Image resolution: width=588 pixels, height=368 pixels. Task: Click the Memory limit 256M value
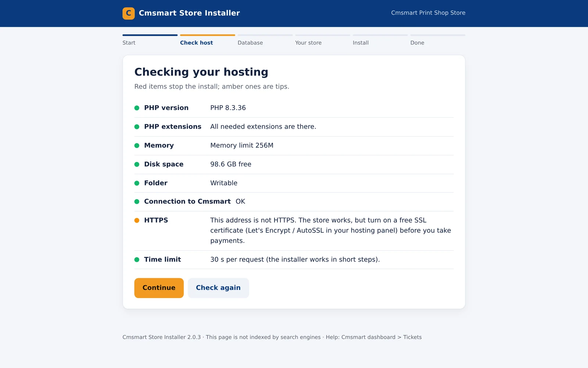[242, 145]
